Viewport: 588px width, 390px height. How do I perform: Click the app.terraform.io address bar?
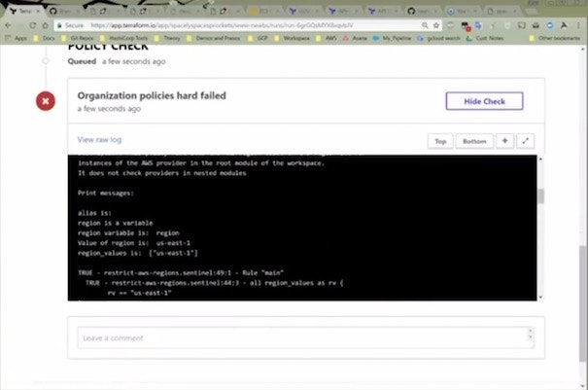pyautogui.click(x=240, y=25)
